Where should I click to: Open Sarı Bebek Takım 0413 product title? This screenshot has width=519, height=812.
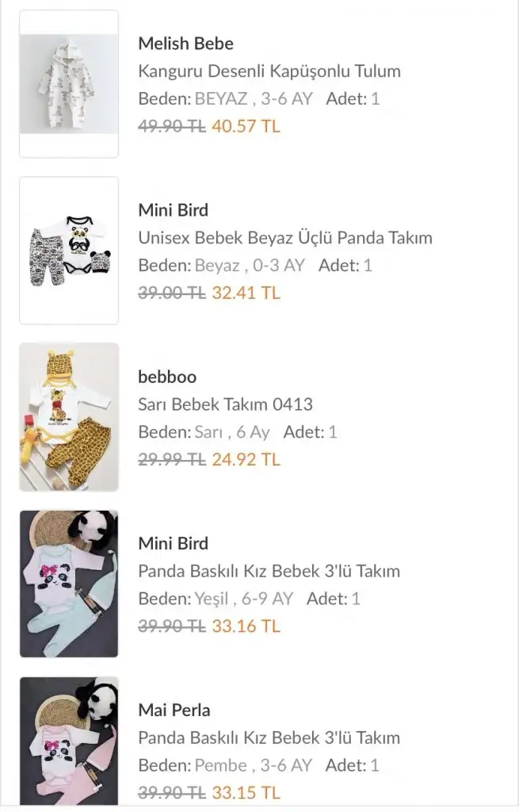pyautogui.click(x=226, y=404)
